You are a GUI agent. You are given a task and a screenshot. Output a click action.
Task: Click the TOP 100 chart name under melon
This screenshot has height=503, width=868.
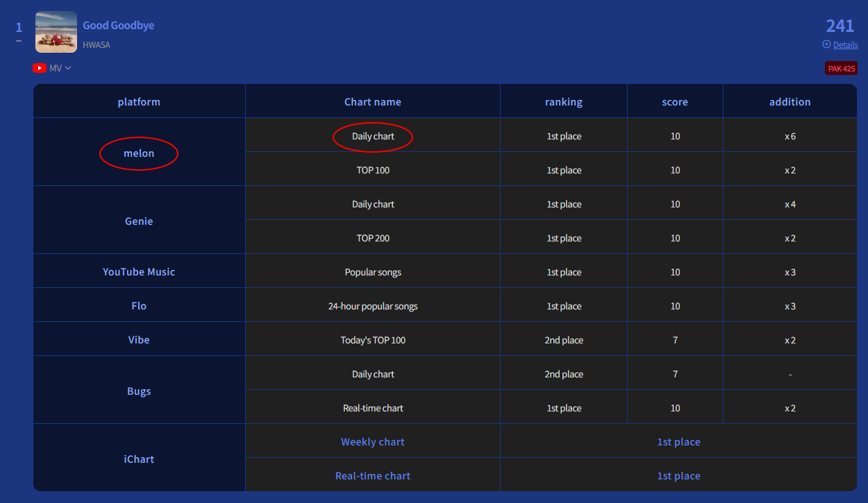(373, 170)
